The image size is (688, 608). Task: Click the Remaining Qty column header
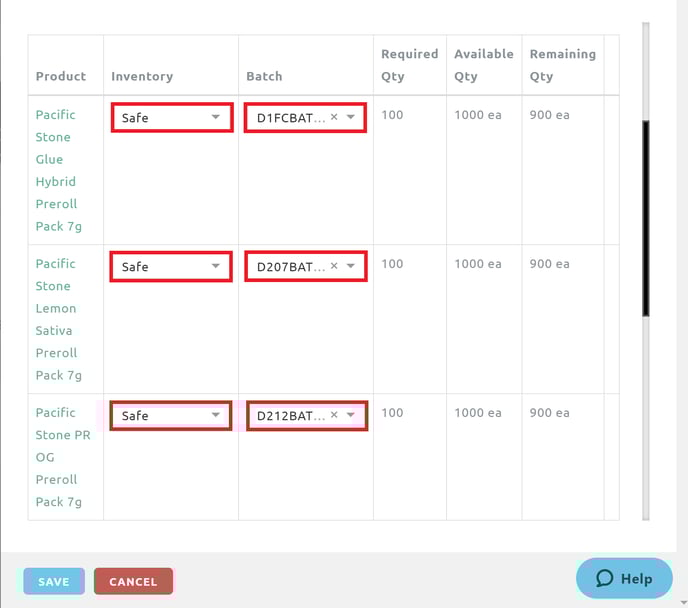(x=563, y=65)
